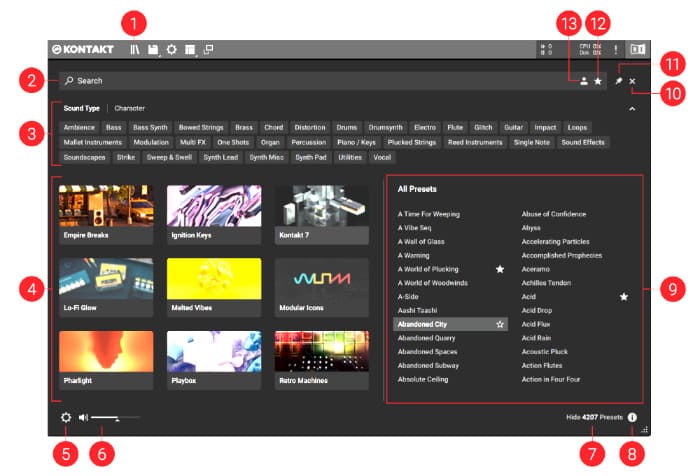Close the browser with the X icon

point(632,81)
